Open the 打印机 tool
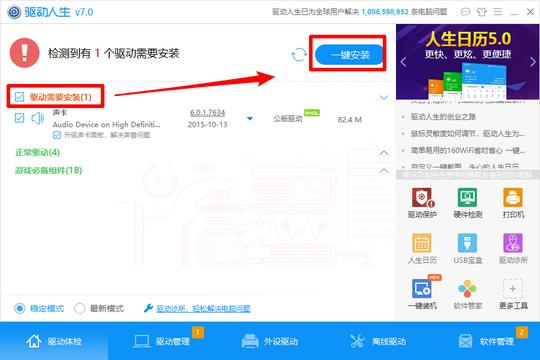The image size is (540, 360). tap(513, 203)
